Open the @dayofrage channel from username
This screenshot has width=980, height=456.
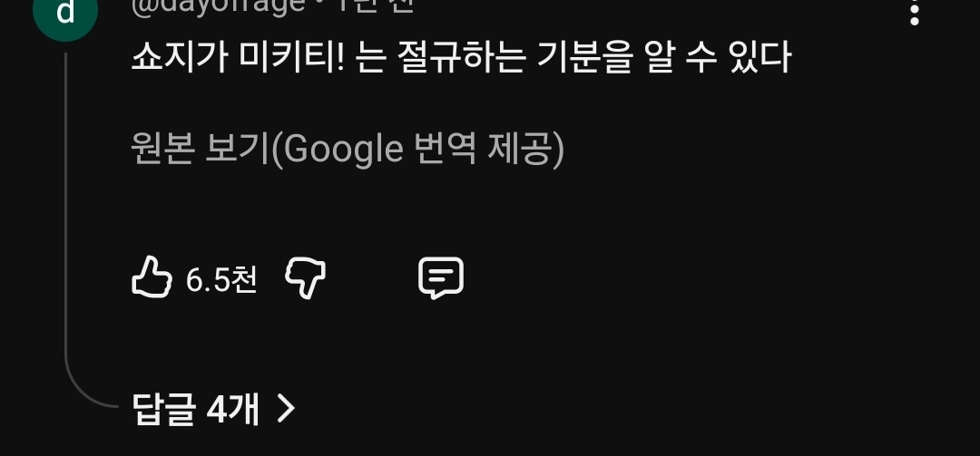218,6
